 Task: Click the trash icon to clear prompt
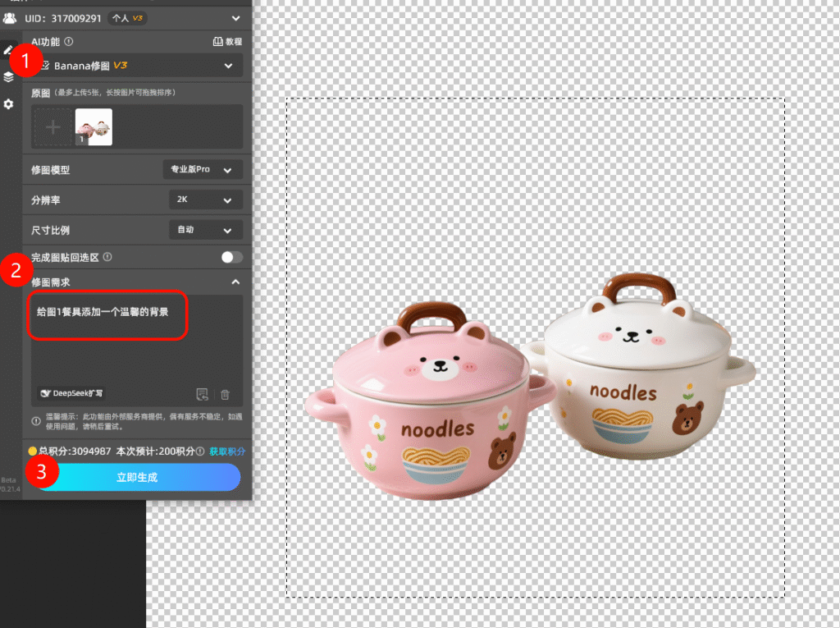click(x=225, y=394)
